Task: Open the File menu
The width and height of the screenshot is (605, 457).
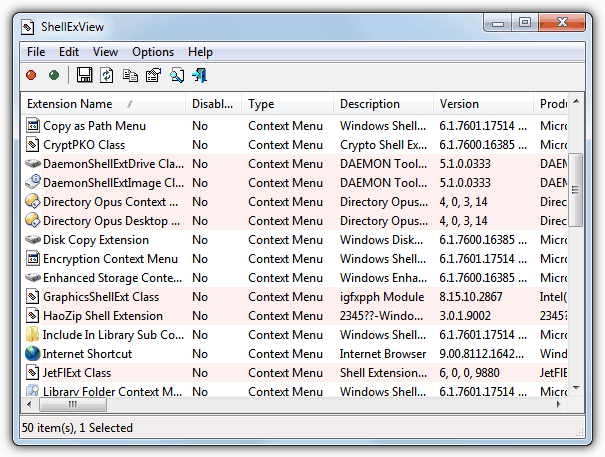Action: 36,52
